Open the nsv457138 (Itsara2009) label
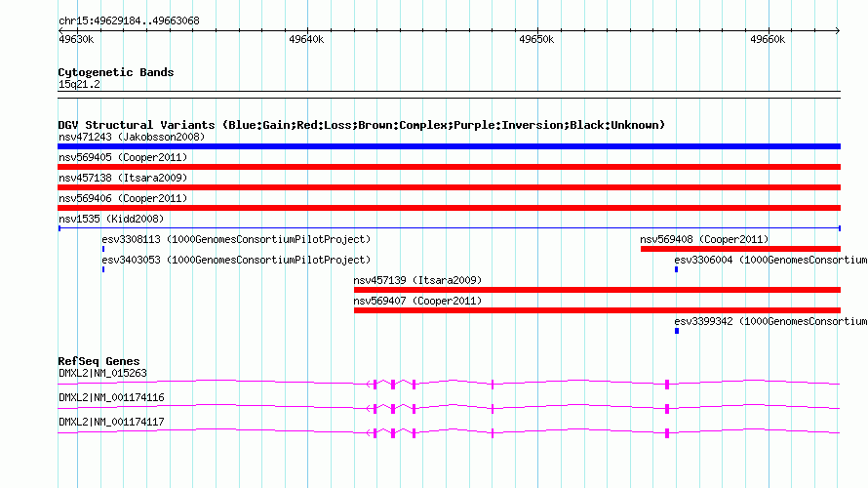868x488 pixels. [123, 178]
